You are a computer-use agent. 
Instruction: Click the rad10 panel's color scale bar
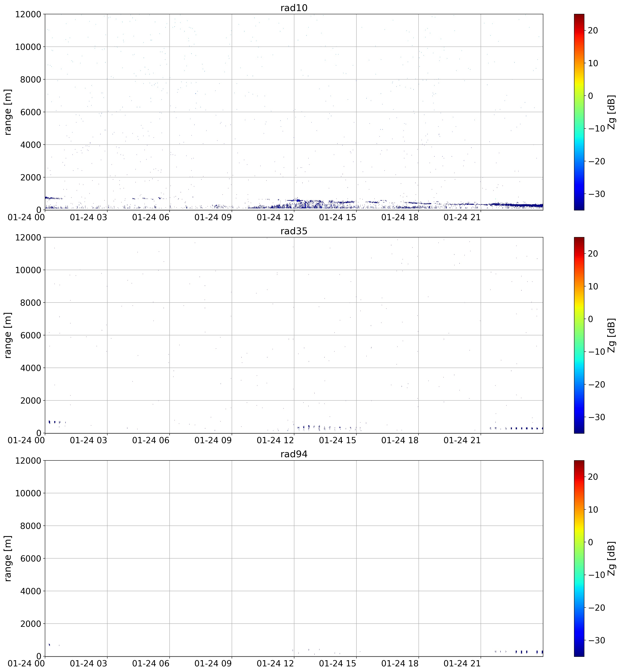click(579, 112)
